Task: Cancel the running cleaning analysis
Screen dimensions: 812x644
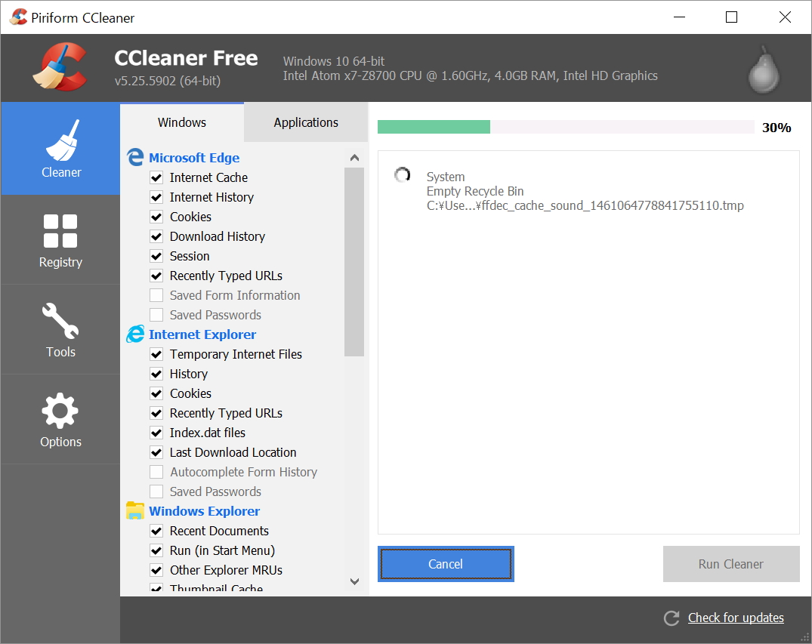Action: [x=446, y=564]
